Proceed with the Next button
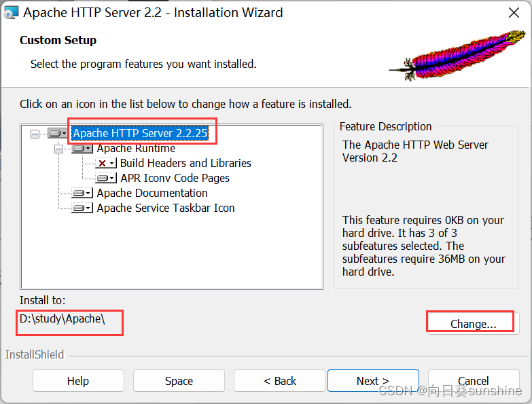The image size is (532, 404). [x=373, y=381]
